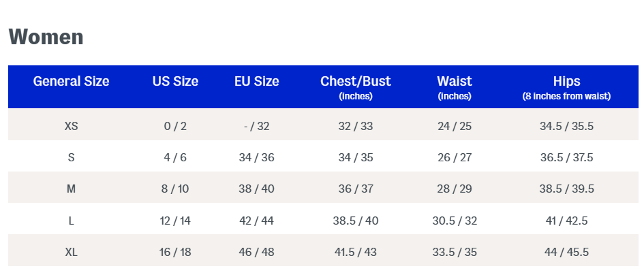
Task: Click the Women heading
Action: pos(46,37)
